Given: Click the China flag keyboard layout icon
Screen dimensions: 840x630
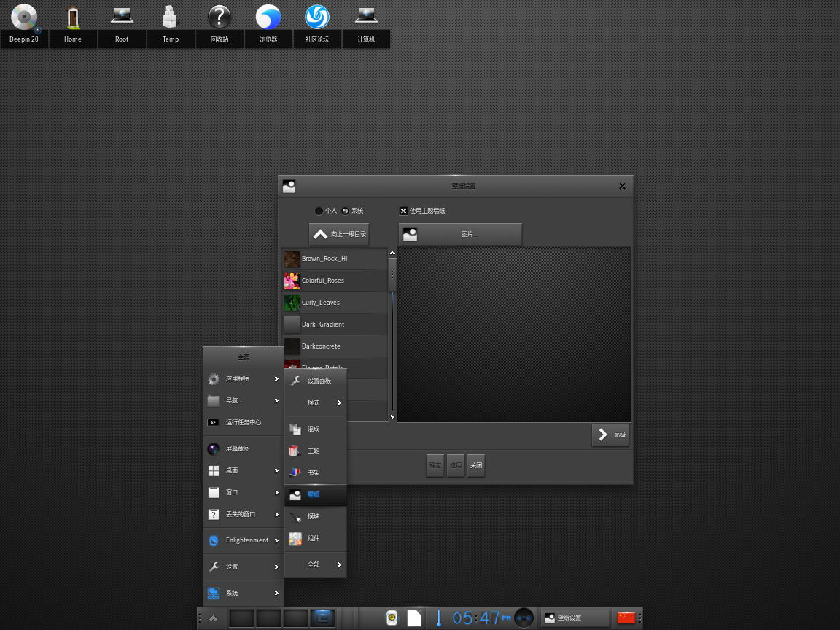Looking at the screenshot, I should click(x=626, y=618).
